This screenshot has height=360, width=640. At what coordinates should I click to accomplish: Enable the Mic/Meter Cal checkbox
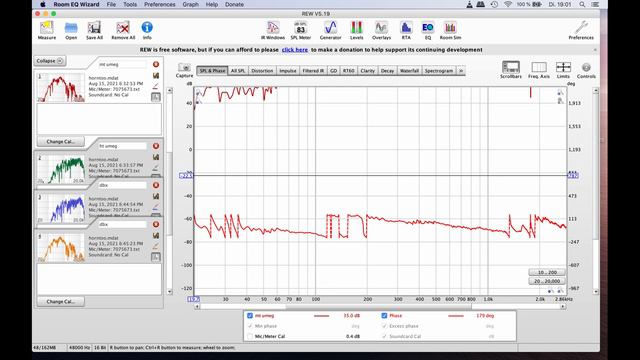pyautogui.click(x=250, y=337)
